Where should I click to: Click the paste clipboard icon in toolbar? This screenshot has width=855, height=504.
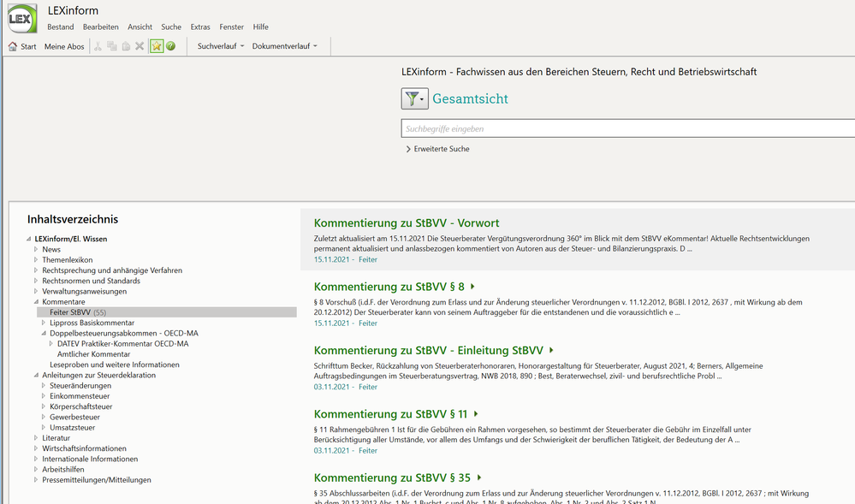(x=126, y=46)
